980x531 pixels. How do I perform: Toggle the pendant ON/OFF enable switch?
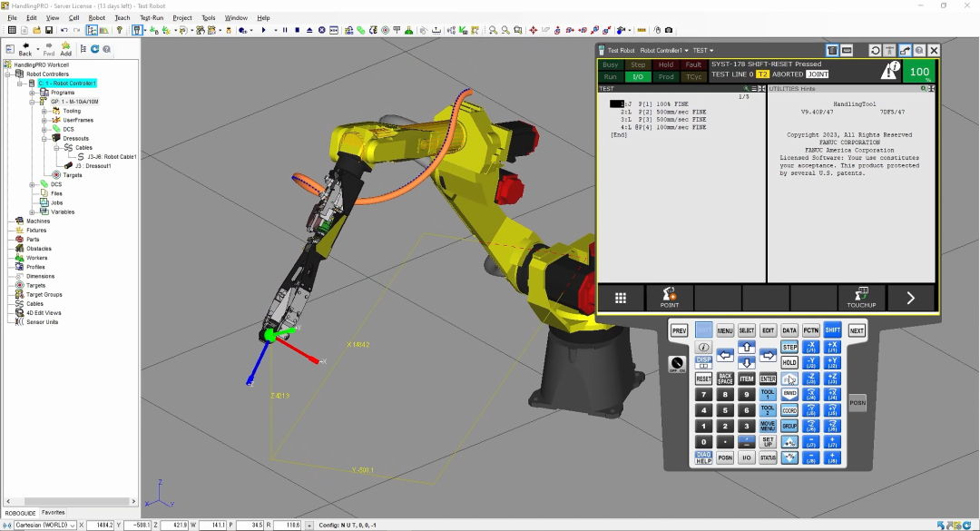[x=677, y=364]
